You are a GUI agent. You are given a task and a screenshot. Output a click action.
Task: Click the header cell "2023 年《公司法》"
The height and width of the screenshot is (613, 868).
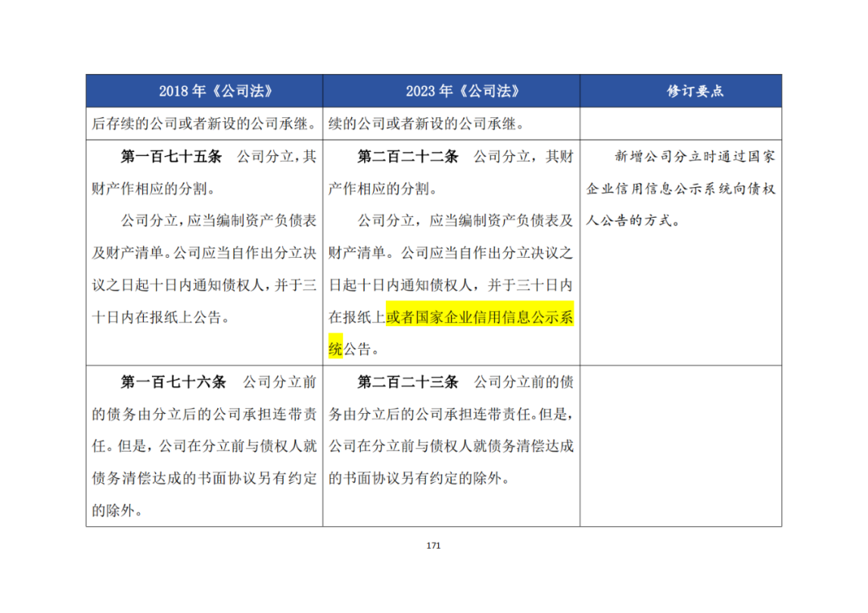(451, 91)
